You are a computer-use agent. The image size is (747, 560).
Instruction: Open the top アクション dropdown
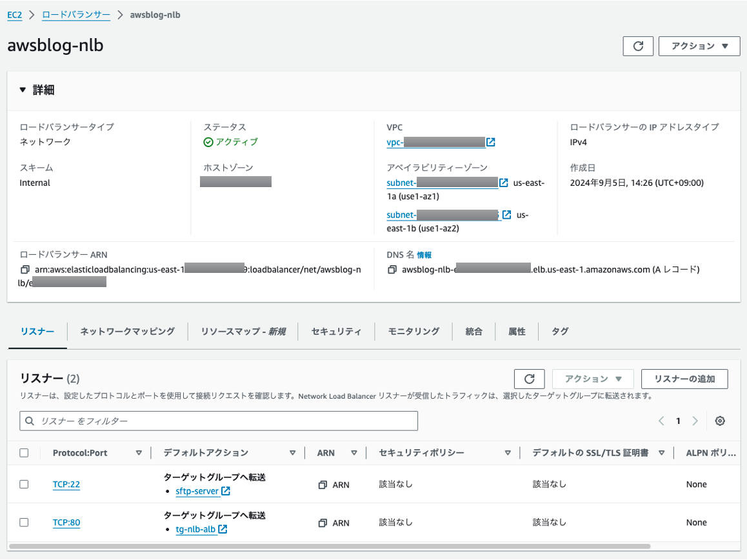(x=699, y=46)
